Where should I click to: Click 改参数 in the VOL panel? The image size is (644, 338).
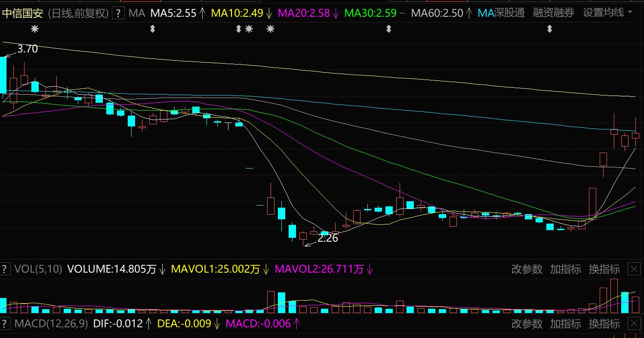coord(527,269)
